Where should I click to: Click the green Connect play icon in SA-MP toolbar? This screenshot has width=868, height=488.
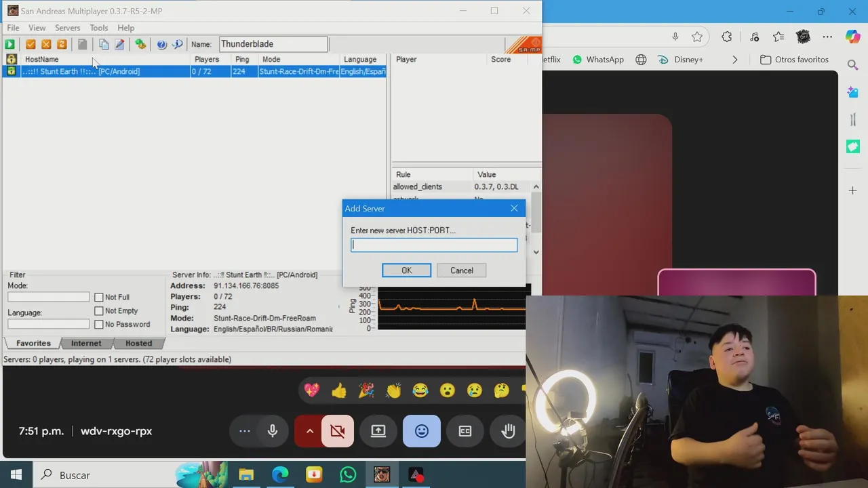(x=10, y=44)
